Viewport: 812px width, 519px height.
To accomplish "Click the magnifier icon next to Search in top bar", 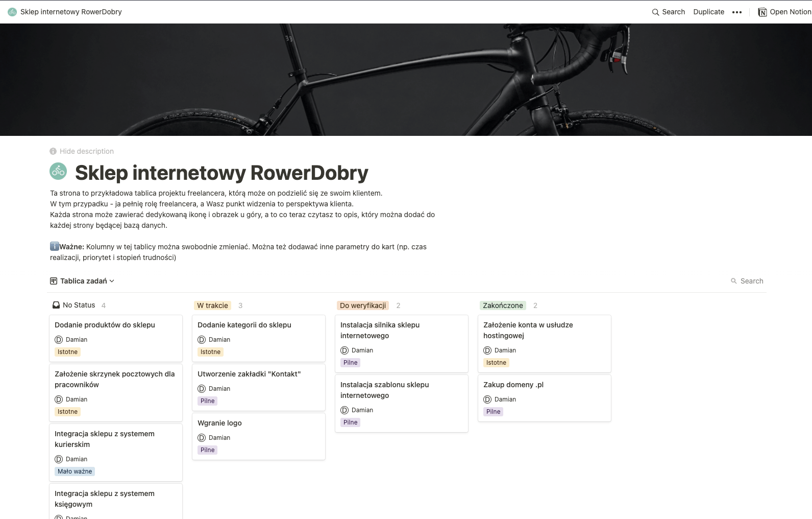I will point(655,12).
